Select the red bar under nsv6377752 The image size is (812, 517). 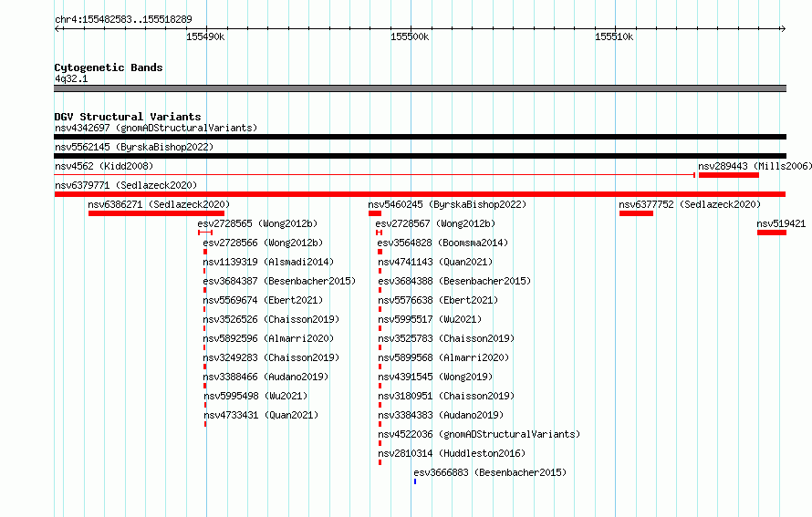pyautogui.click(x=636, y=213)
